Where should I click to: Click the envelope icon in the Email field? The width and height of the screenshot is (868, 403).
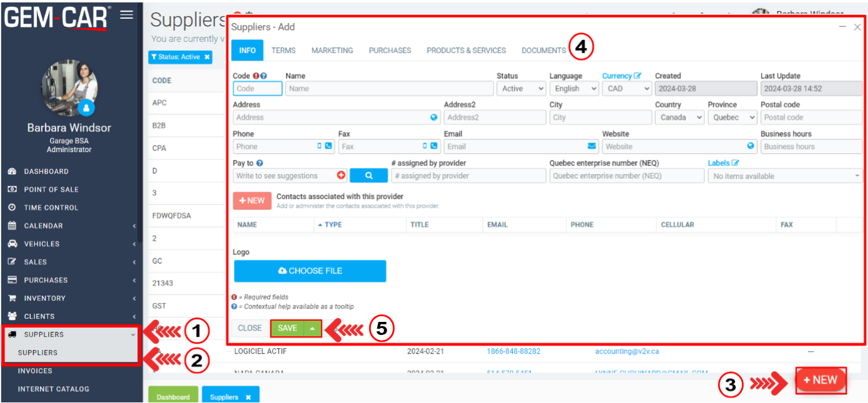(591, 147)
